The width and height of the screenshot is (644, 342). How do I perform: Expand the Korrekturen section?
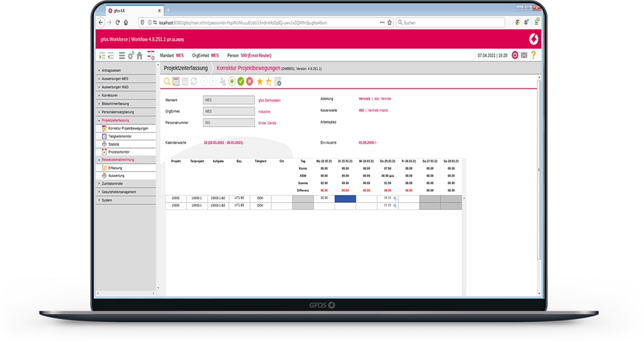(126, 95)
